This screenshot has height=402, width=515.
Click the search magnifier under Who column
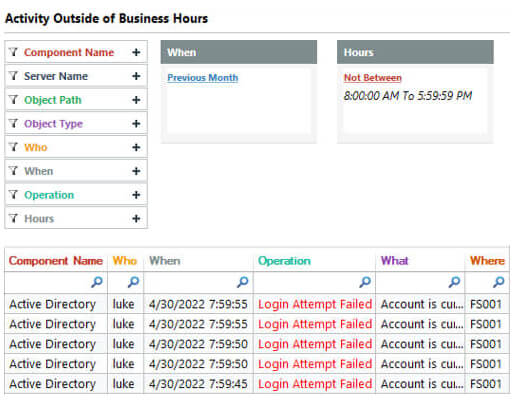click(x=133, y=282)
